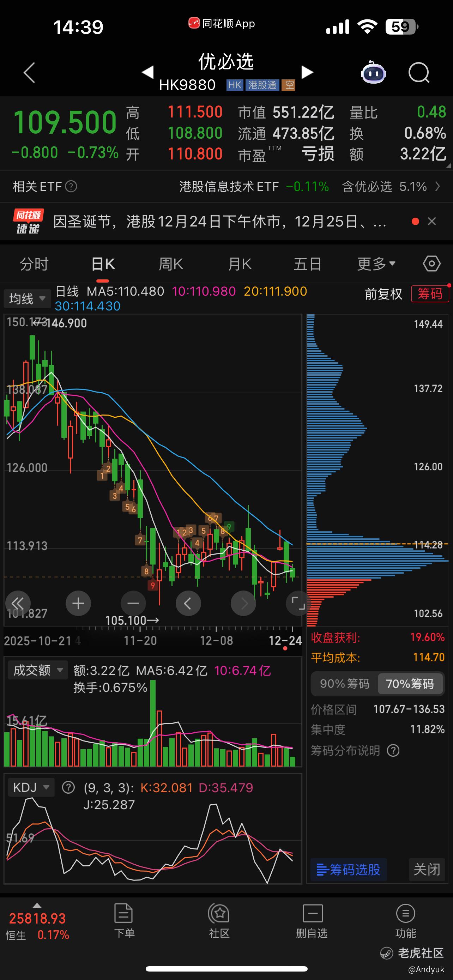
Task: Tap the 114.28 average cost line label
Action: click(428, 545)
